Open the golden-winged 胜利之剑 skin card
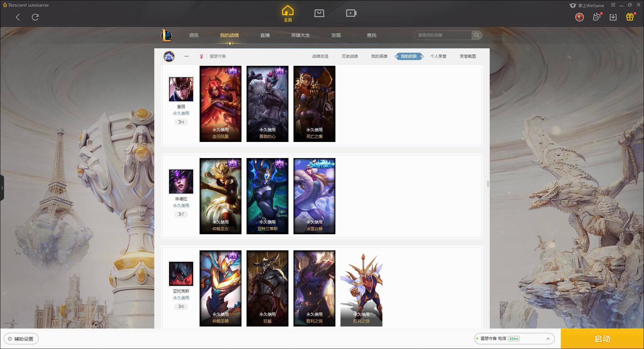 tap(361, 288)
